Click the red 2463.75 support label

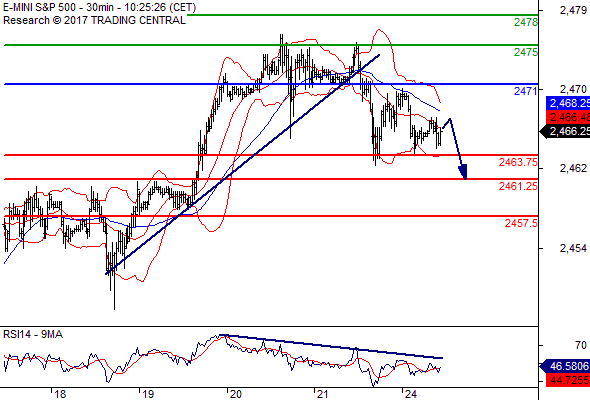tap(518, 162)
